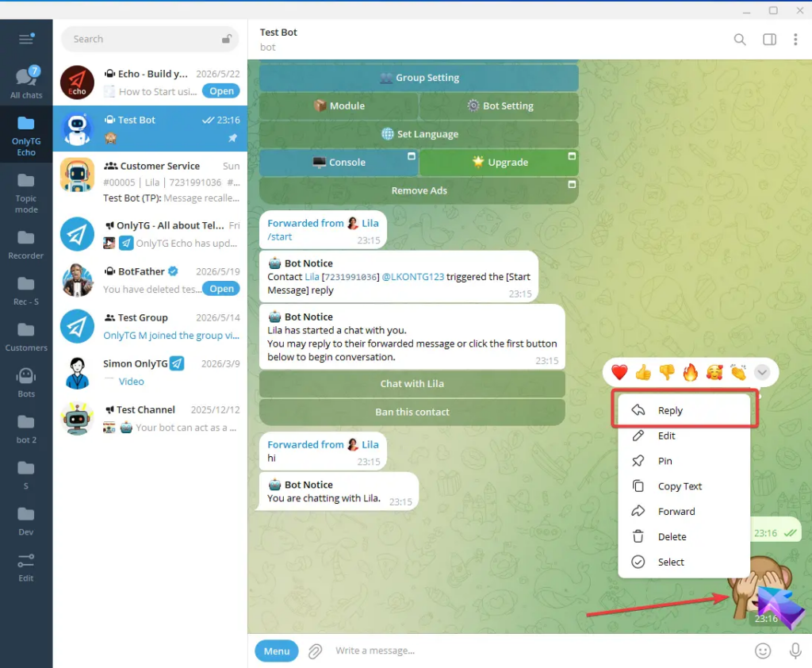React with the clapping hands emoji
The height and width of the screenshot is (668, 812).
(738, 372)
